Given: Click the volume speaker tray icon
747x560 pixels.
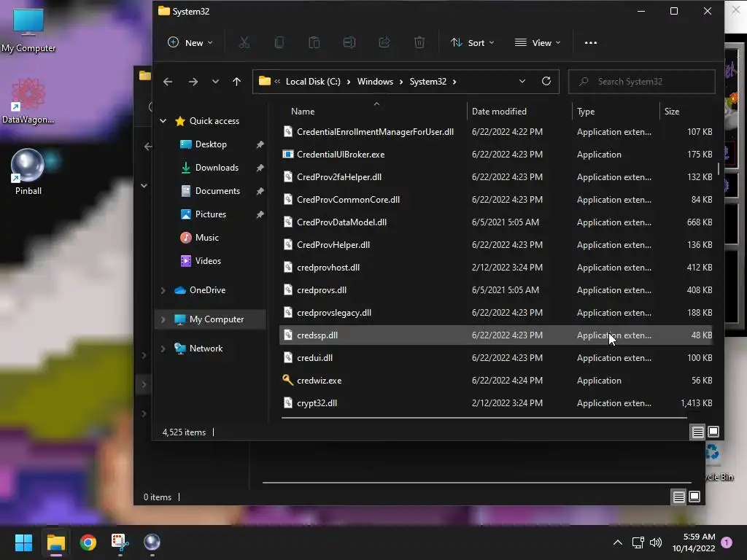Looking at the screenshot, I should tap(656, 542).
